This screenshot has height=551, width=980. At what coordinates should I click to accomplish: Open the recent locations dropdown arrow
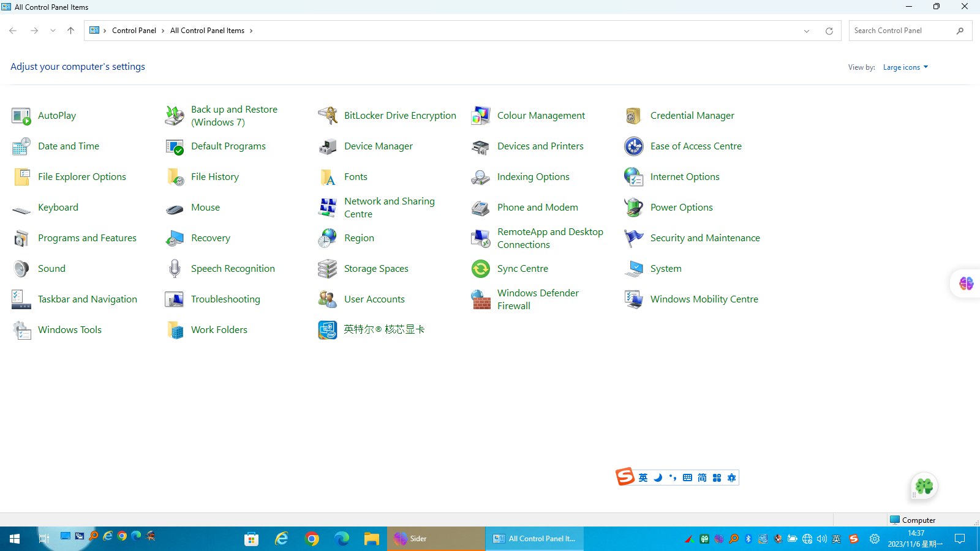click(53, 31)
